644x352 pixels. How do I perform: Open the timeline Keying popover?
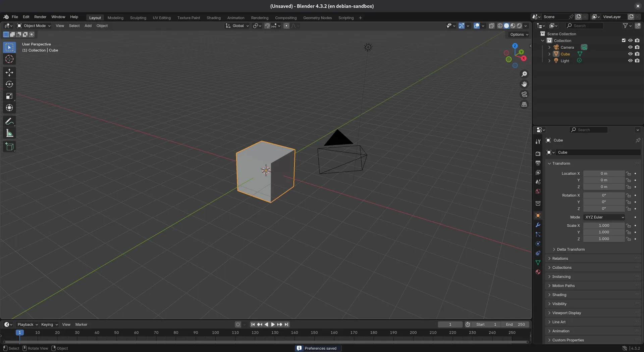(49, 324)
